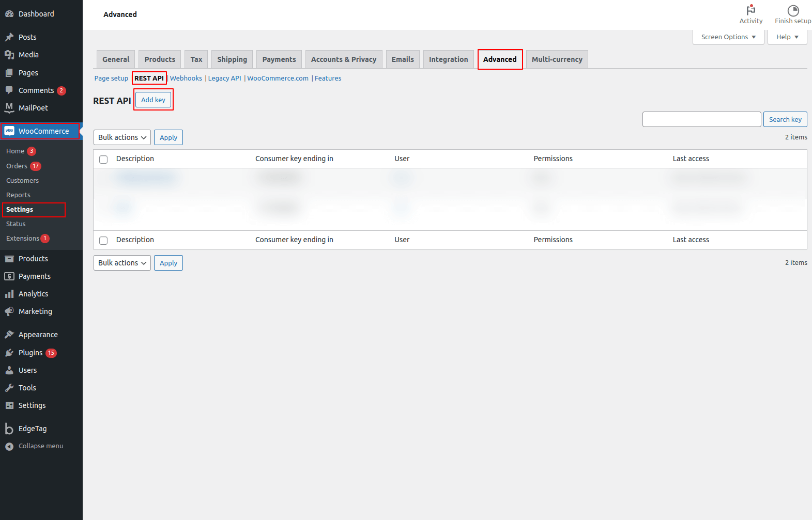Click the key search input field
Screen dimensions: 812x520
[x=701, y=119]
